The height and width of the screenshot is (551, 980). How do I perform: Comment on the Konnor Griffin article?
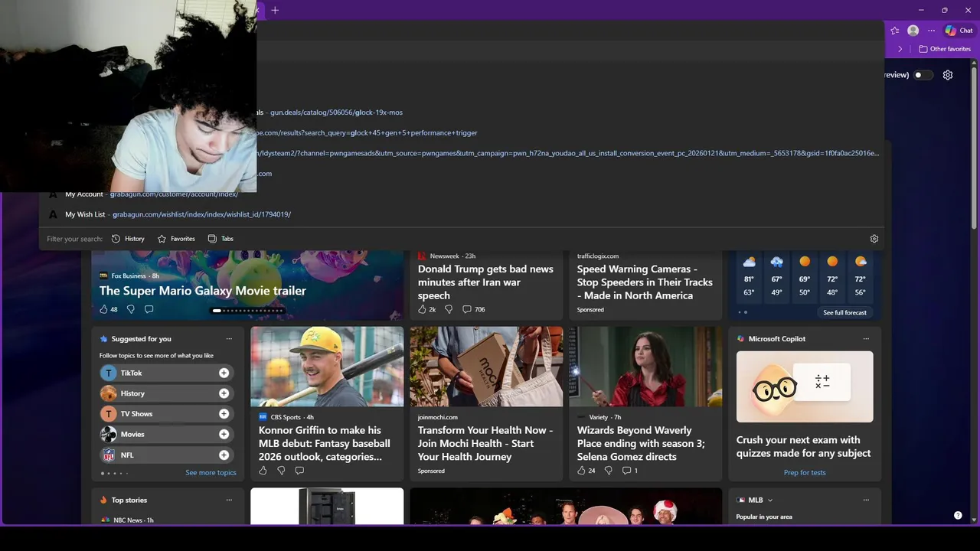tap(299, 471)
